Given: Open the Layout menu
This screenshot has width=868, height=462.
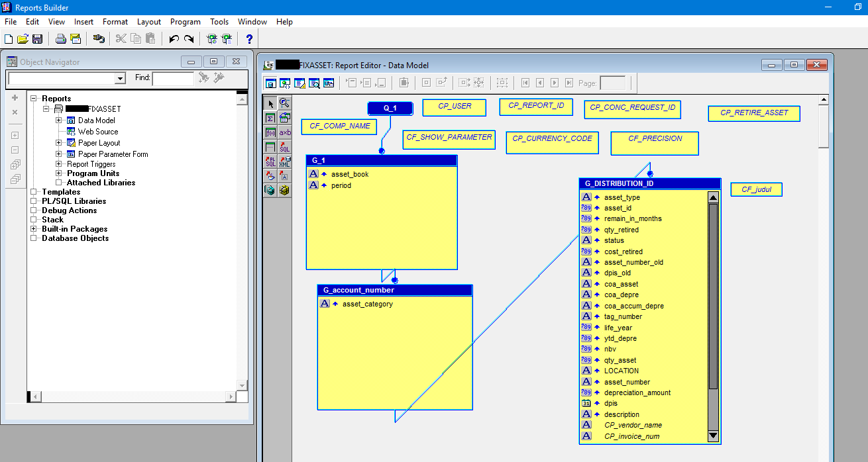Looking at the screenshot, I should (149, 22).
